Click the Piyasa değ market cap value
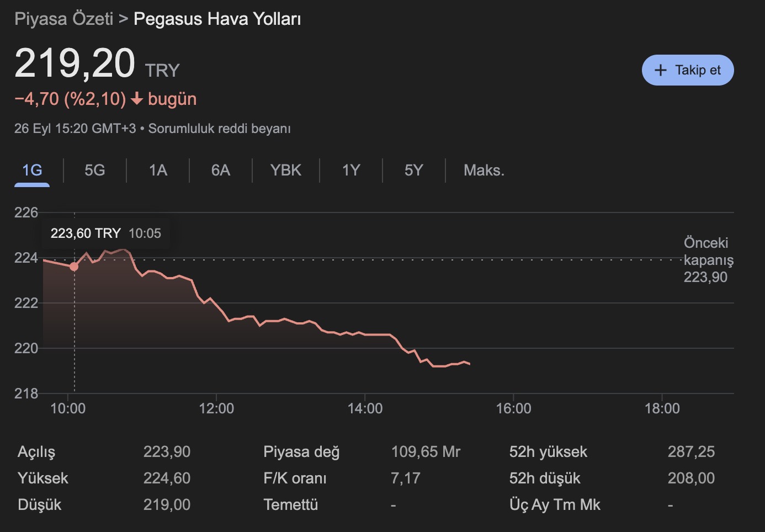This screenshot has height=532, width=765. click(426, 452)
